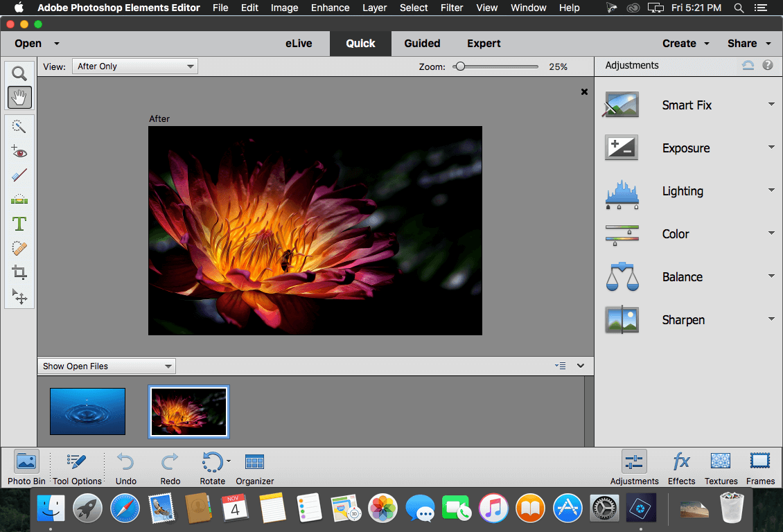The image size is (783, 532).
Task: Toggle the Photo Bin panel
Action: pos(26,468)
